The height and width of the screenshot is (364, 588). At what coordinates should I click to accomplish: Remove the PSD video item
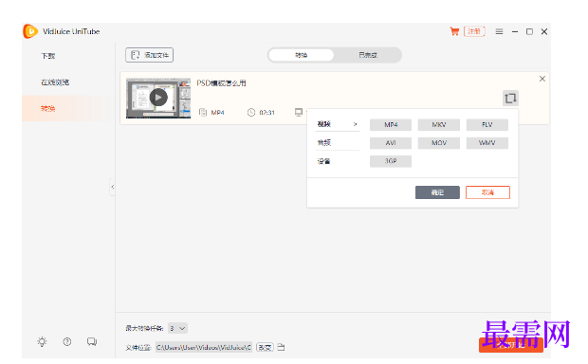542,79
